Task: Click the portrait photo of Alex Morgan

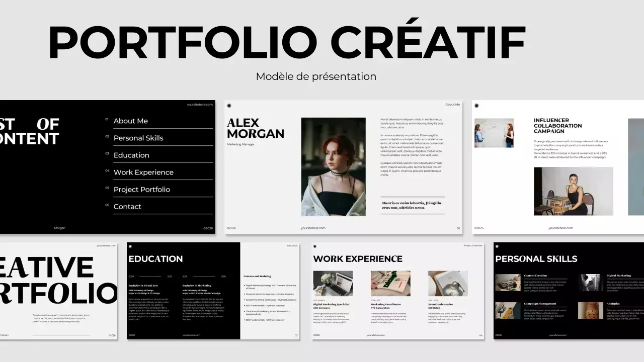Action: pyautogui.click(x=333, y=166)
